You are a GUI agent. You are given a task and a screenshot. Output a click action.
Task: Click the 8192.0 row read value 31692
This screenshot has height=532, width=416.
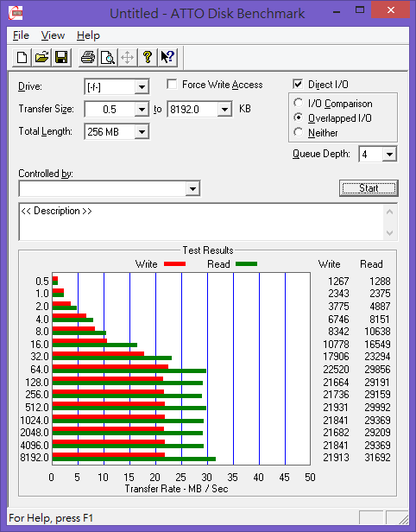[x=377, y=458]
